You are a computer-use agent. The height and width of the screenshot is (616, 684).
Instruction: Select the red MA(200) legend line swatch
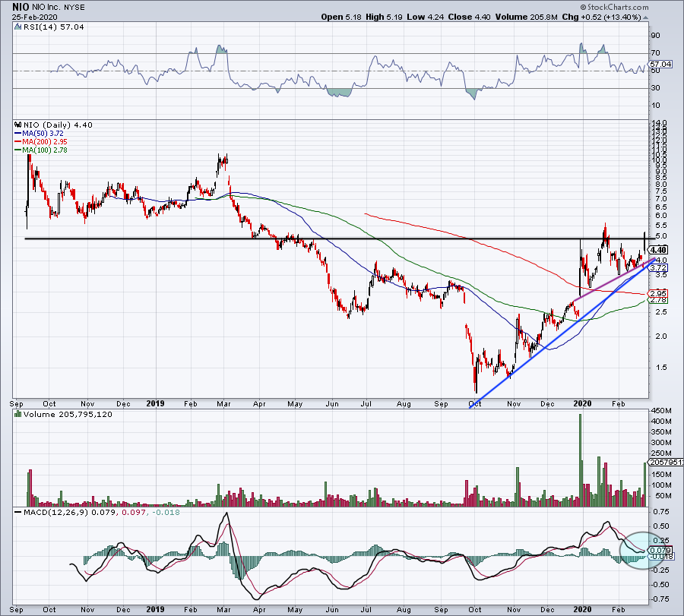tap(18, 142)
